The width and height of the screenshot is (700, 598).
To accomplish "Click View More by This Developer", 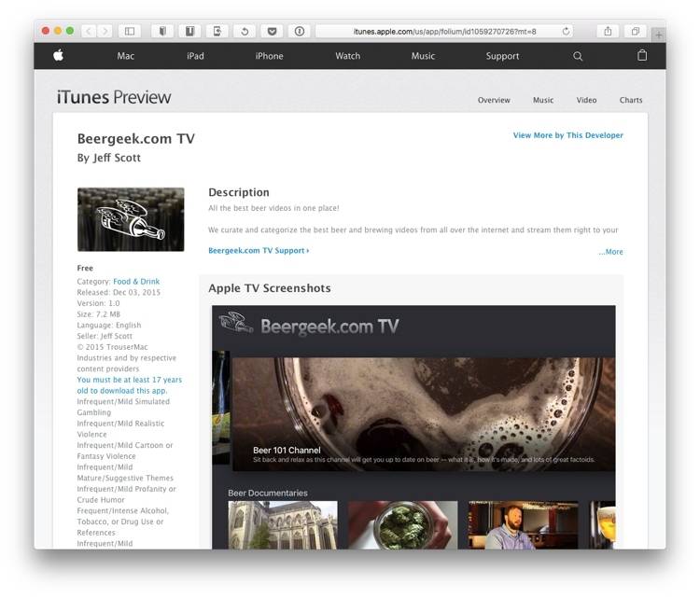I will pos(567,135).
